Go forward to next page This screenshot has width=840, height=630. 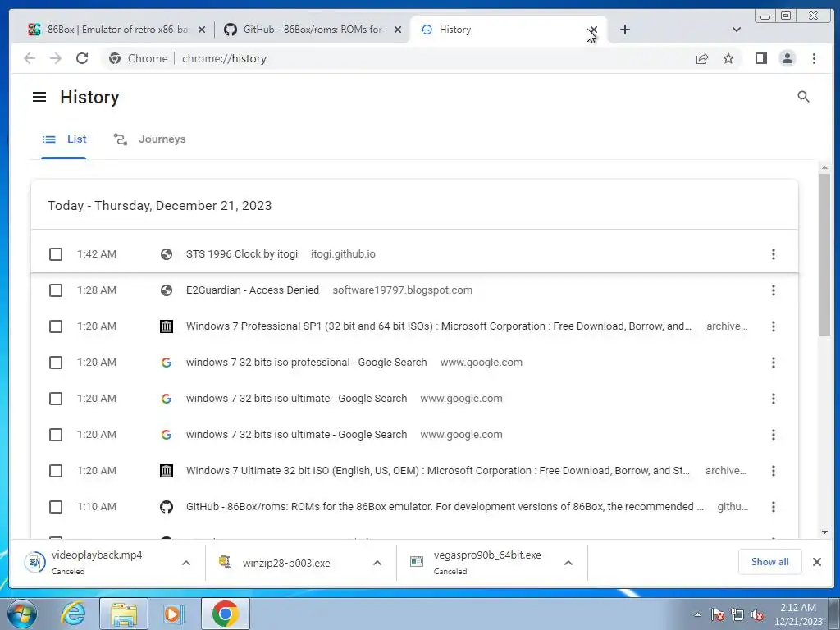coord(56,58)
